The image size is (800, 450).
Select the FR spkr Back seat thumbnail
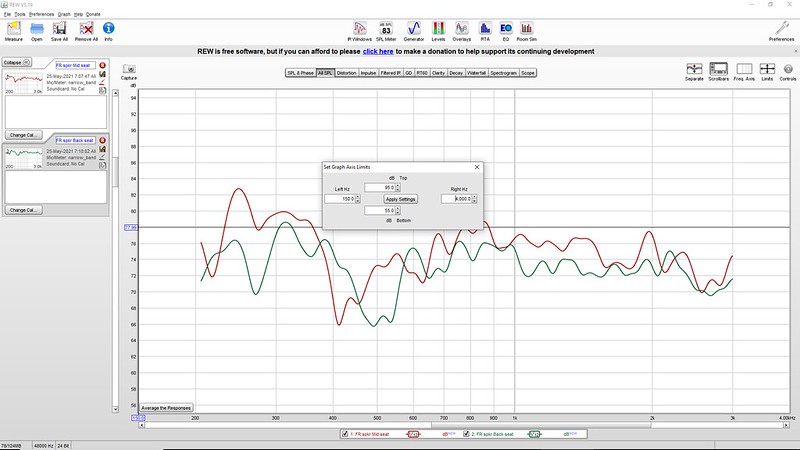click(x=23, y=159)
